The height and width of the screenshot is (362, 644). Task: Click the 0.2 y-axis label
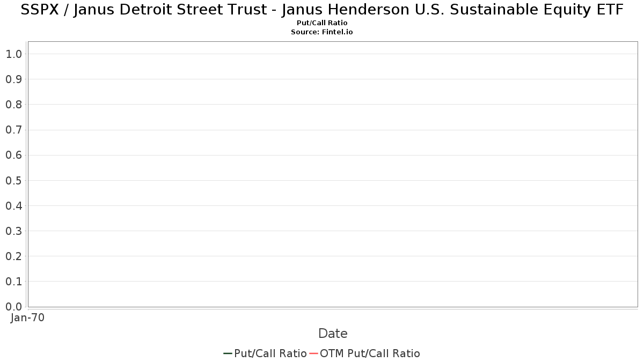pyautogui.click(x=14, y=256)
